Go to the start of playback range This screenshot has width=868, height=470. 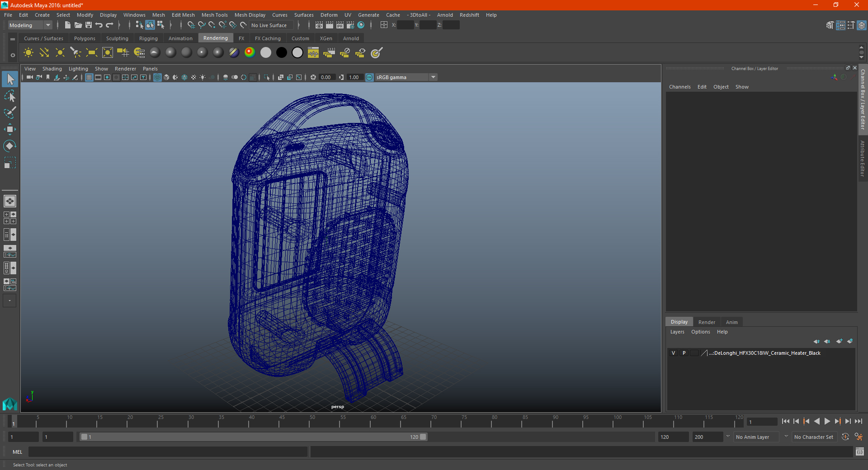pos(786,421)
